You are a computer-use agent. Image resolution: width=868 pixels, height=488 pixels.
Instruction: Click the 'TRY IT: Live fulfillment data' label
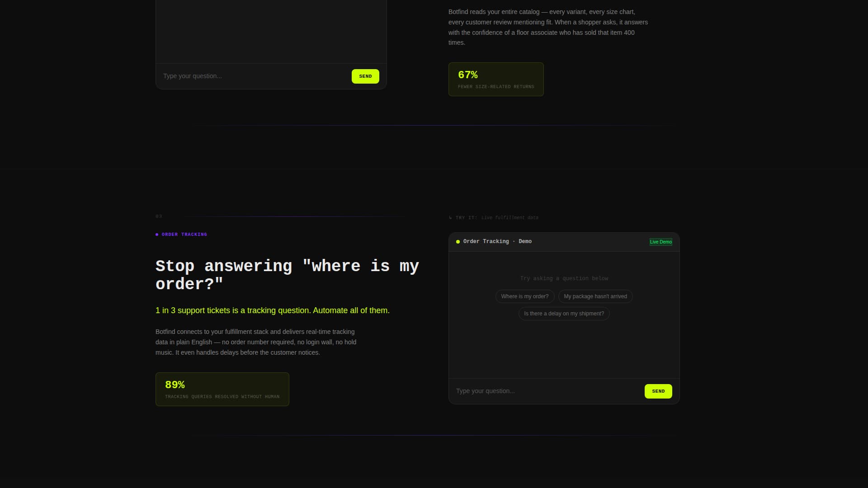493,218
